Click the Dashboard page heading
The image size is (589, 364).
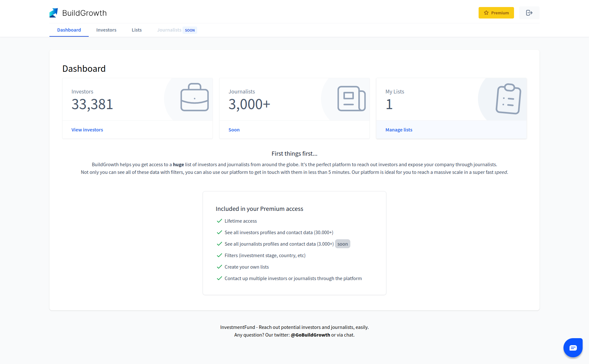(84, 69)
